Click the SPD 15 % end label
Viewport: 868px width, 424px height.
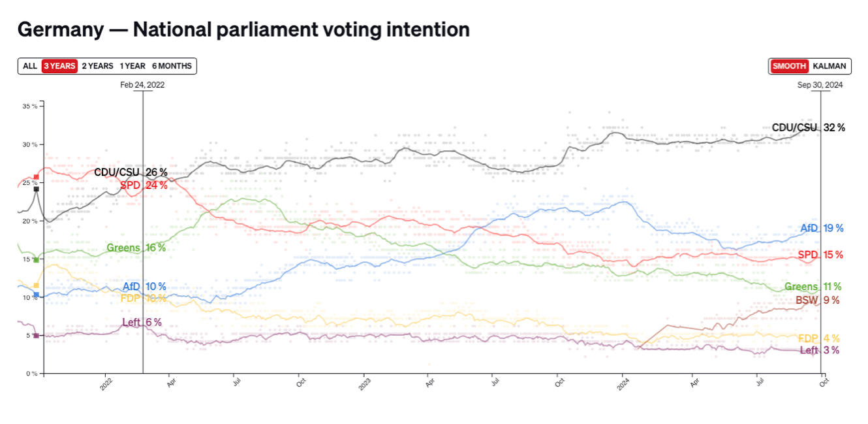(x=820, y=255)
